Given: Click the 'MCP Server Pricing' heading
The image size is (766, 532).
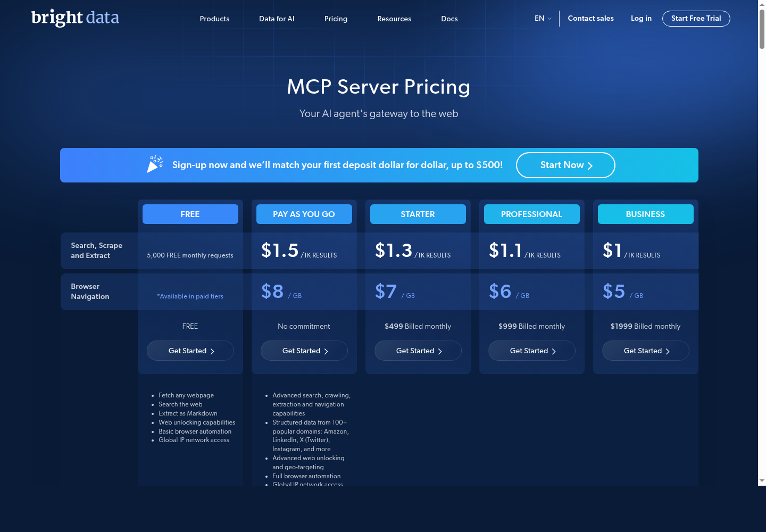Looking at the screenshot, I should (x=379, y=87).
